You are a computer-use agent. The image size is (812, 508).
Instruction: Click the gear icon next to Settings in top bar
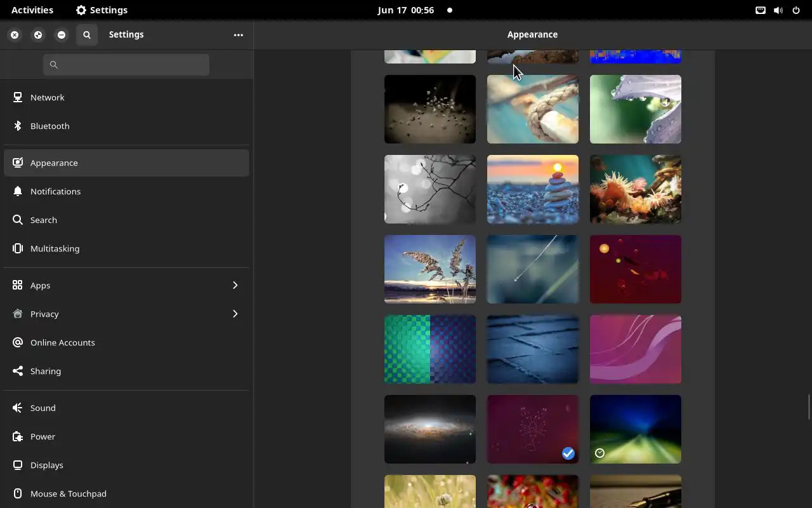pyautogui.click(x=81, y=10)
